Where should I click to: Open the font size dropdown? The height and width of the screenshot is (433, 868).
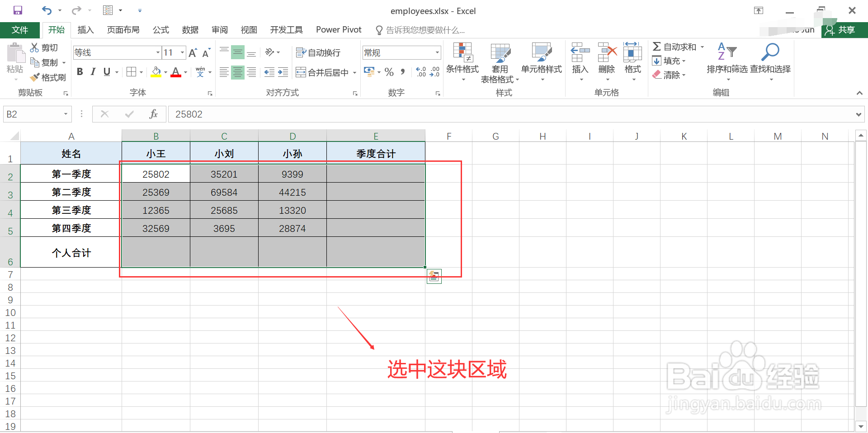coord(181,52)
